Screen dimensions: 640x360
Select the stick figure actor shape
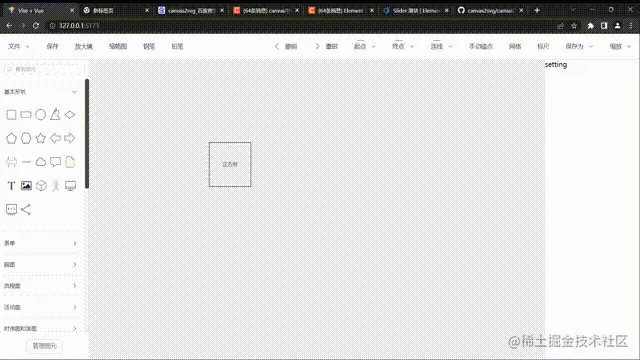(x=56, y=186)
